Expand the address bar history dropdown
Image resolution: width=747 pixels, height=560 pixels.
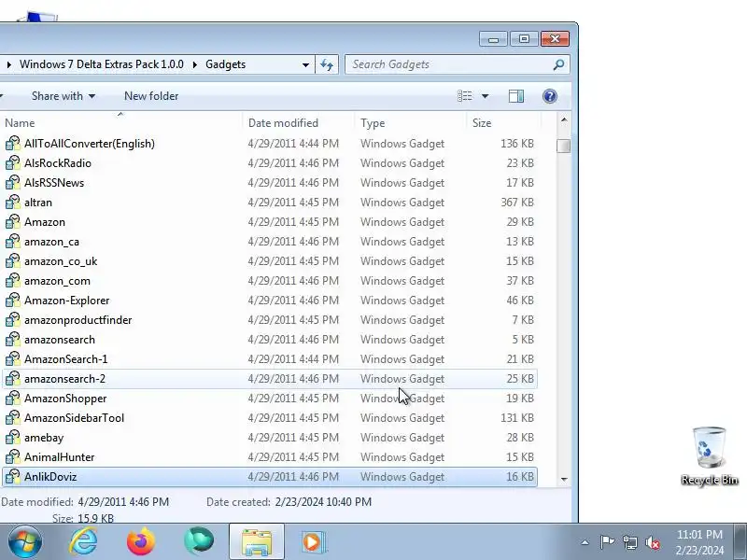pyautogui.click(x=305, y=64)
